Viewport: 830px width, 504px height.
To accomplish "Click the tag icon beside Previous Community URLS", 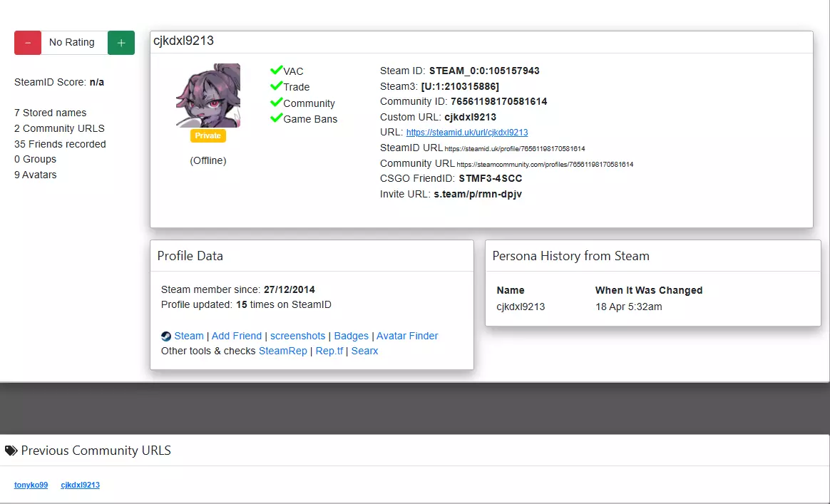I will click(x=11, y=451).
